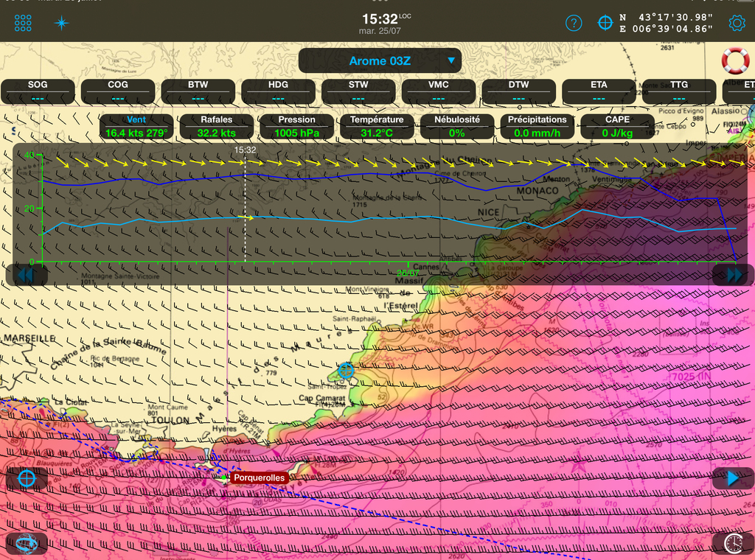This screenshot has width=755, height=560.
Task: Tap the mar. 25/07 date text
Action: [x=380, y=31]
